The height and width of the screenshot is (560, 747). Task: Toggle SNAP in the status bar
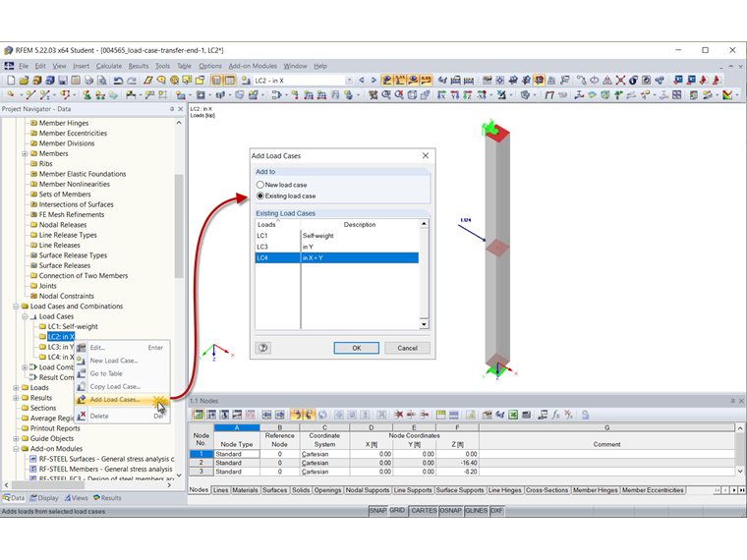click(x=377, y=511)
